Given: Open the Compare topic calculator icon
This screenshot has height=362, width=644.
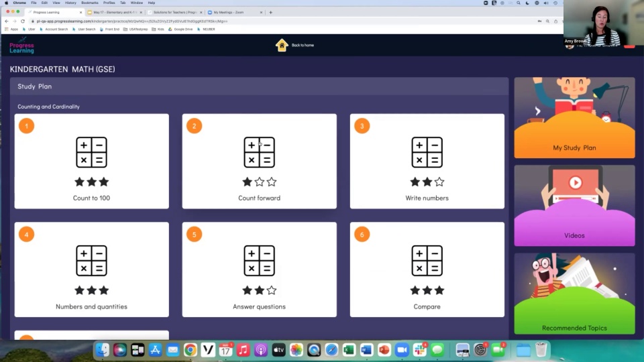Looking at the screenshot, I should point(427,261).
